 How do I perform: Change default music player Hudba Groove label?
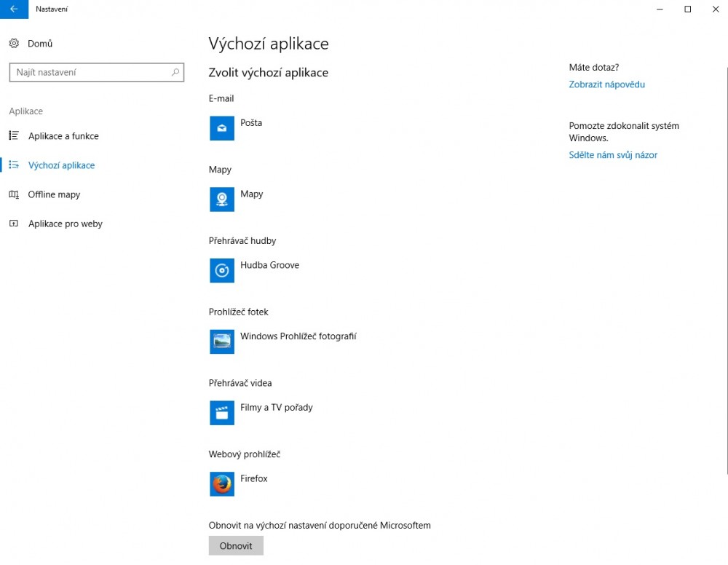[x=269, y=265]
